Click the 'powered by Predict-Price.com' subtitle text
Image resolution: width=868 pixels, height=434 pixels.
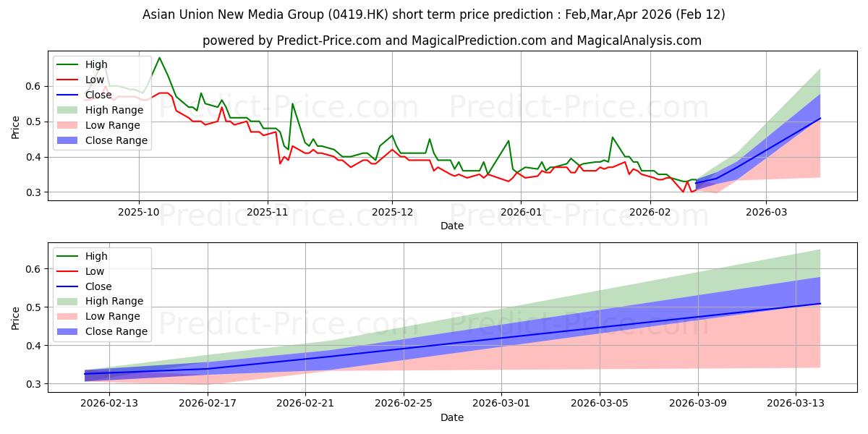point(452,41)
